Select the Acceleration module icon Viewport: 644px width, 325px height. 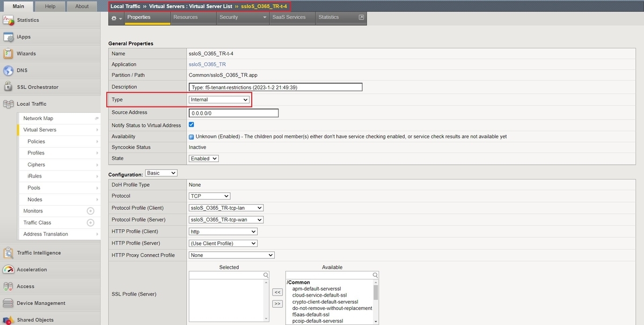click(x=34, y=269)
